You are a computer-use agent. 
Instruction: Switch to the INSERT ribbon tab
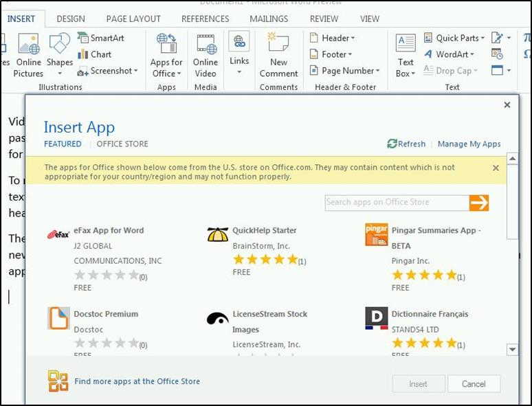(21, 19)
